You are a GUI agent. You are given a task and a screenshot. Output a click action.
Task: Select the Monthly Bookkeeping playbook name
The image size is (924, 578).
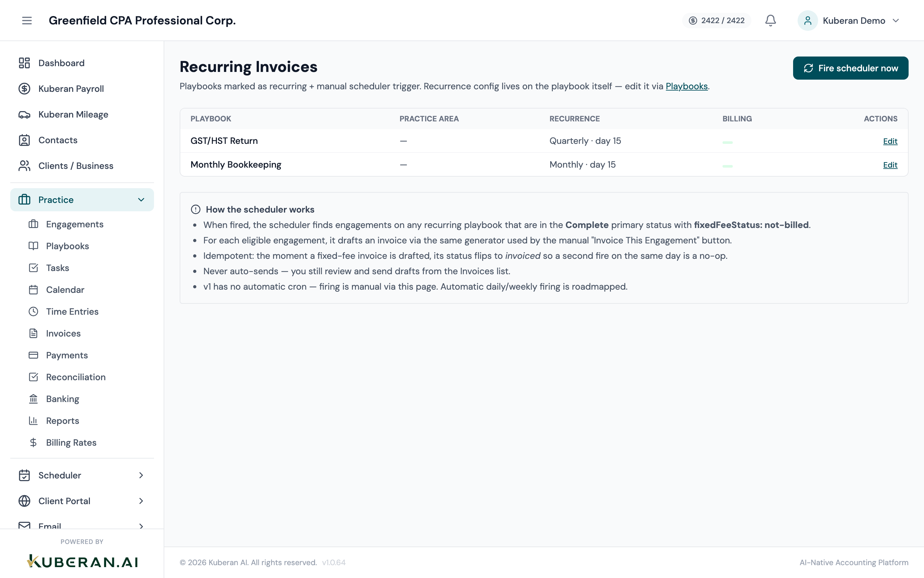coord(236,164)
